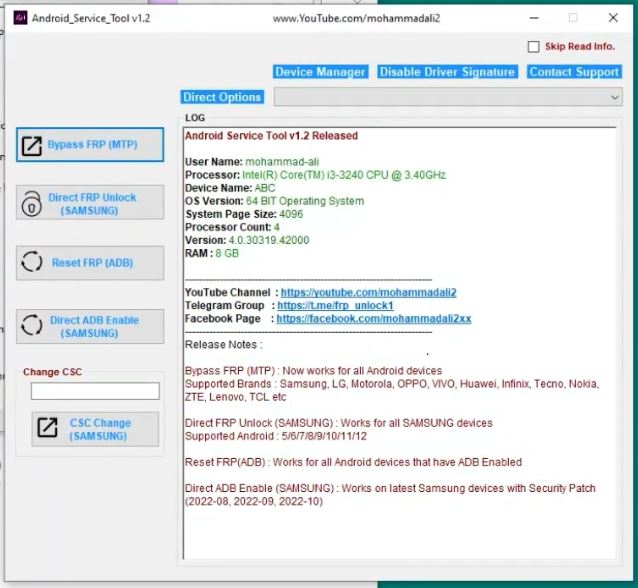The width and height of the screenshot is (638, 588).
Task: Open the Telegram group link frp_unlock1
Action: click(x=335, y=305)
